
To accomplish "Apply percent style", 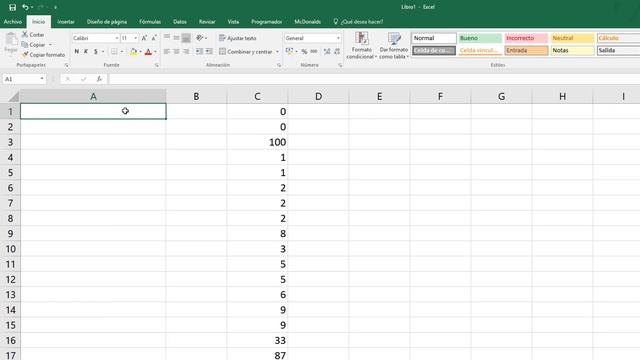I will (304, 51).
